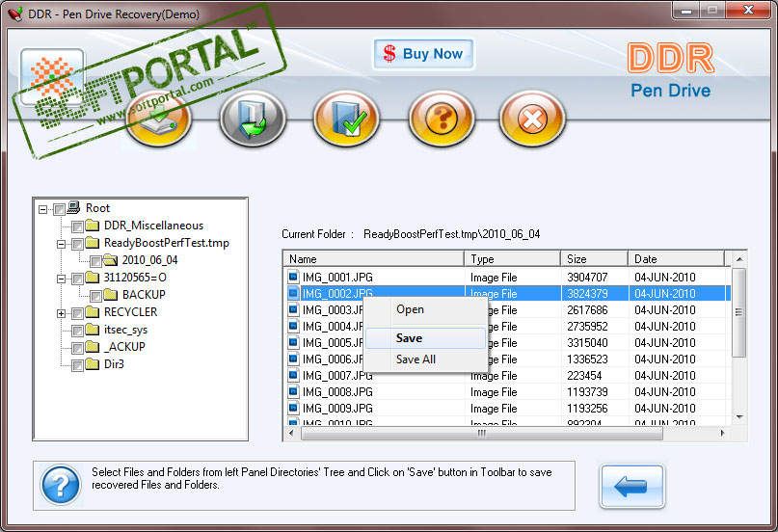Viewport: 778px width, 532px height.
Task: Click the file icon of IMG_0009.JPG
Action: point(294,408)
